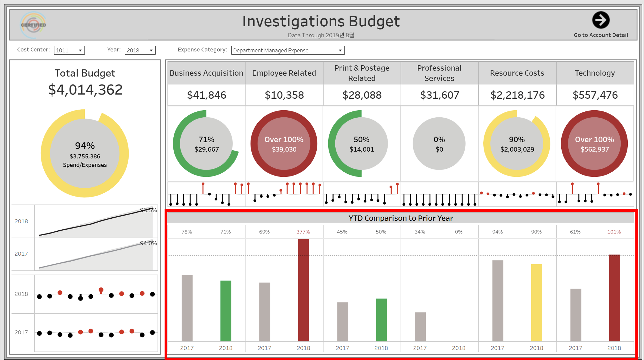Click the YTD Comparison to Prior Year title
The width and height of the screenshot is (644, 360).
pyautogui.click(x=400, y=218)
